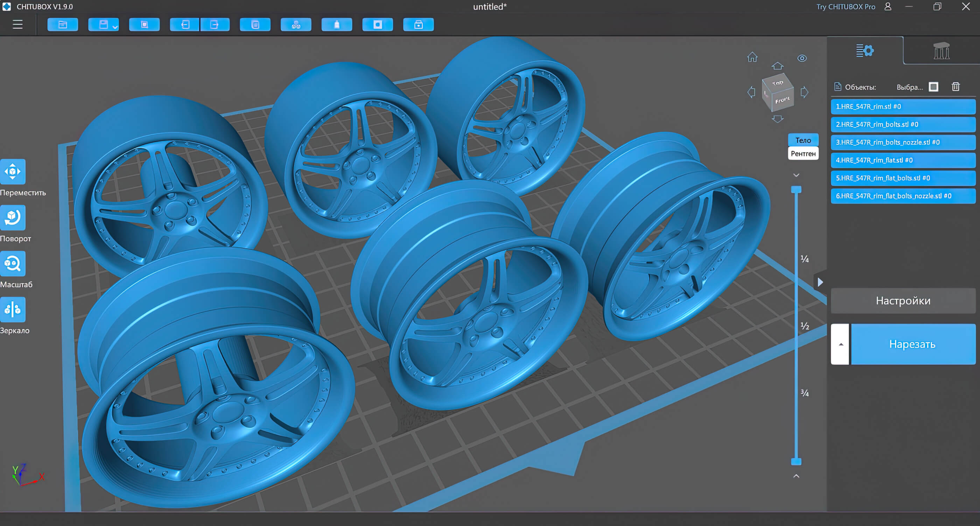Image resolution: width=980 pixels, height=526 pixels.
Task: Click the up chevron below layer slider
Action: [796, 476]
